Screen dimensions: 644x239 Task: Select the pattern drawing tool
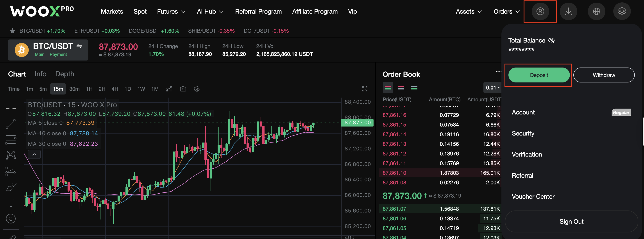point(11,155)
